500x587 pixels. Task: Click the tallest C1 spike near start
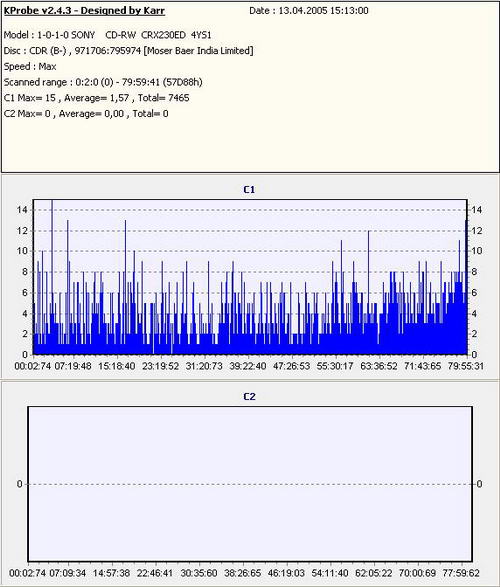52,277
